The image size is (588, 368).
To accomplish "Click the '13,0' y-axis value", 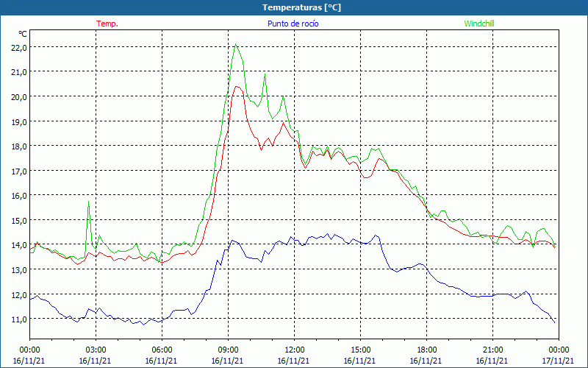I will click(x=19, y=270).
